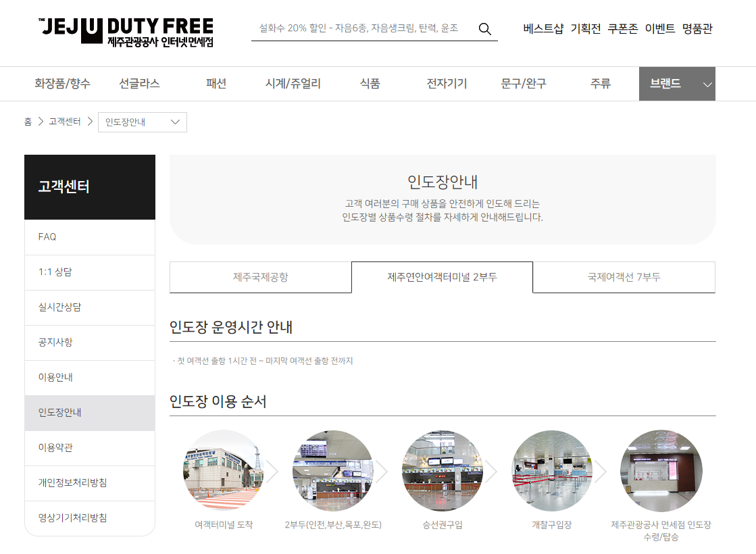
Task: Click the 고객센터 breadcrumb link
Action: coord(65,122)
